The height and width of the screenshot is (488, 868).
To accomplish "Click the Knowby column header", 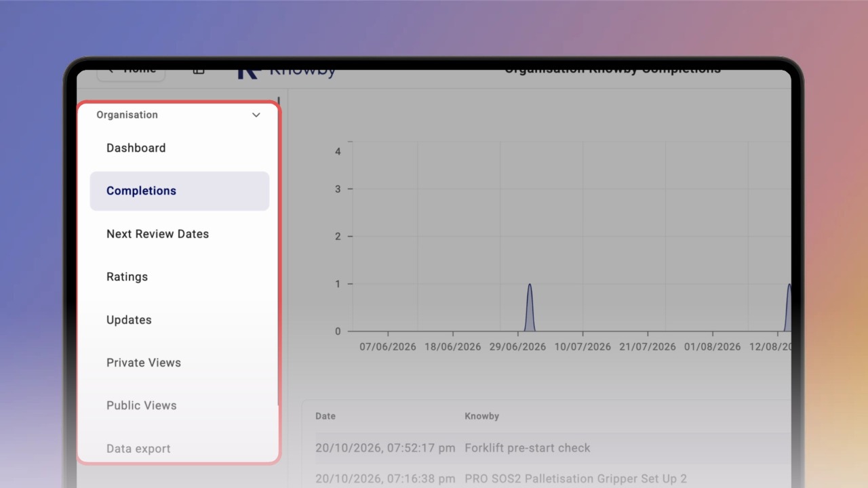I will [x=481, y=416].
